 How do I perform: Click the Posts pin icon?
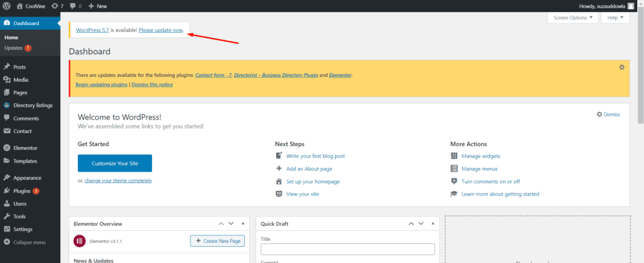tap(7, 67)
